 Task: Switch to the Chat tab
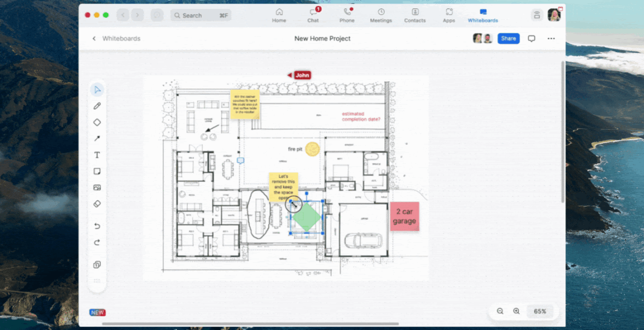313,15
